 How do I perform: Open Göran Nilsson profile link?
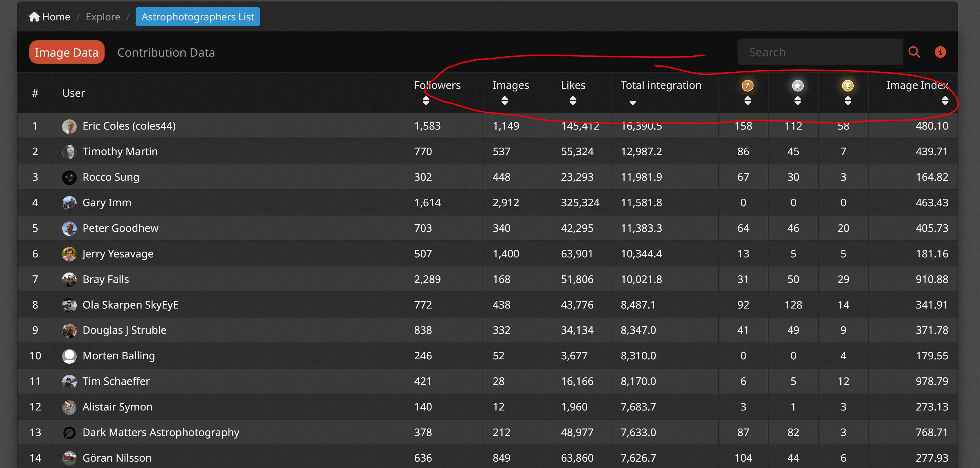117,458
